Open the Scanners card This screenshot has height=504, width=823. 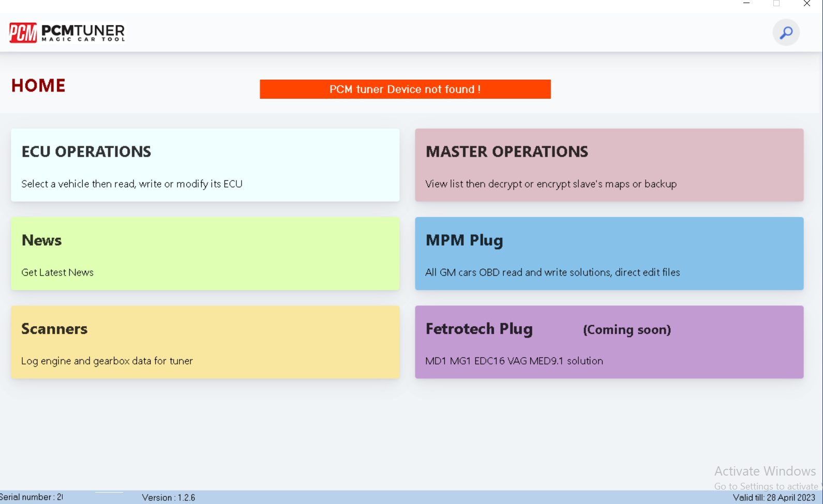coord(205,342)
